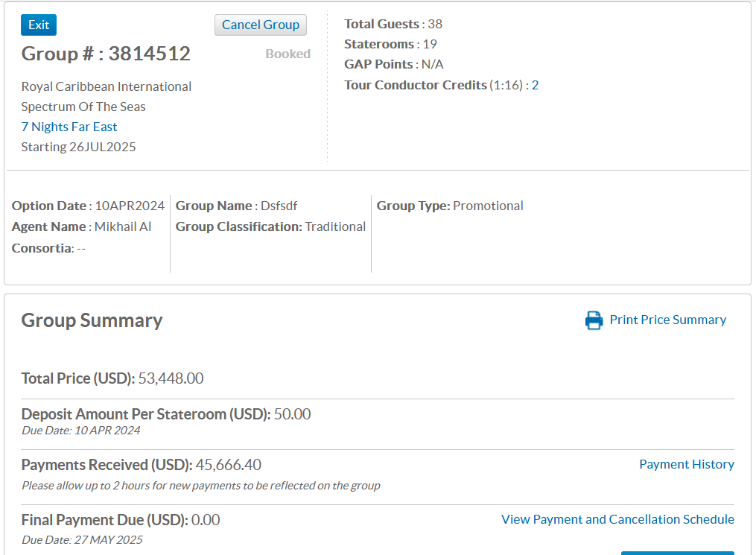This screenshot has width=756, height=555.
Task: Click the Cancel Group button
Action: [261, 25]
